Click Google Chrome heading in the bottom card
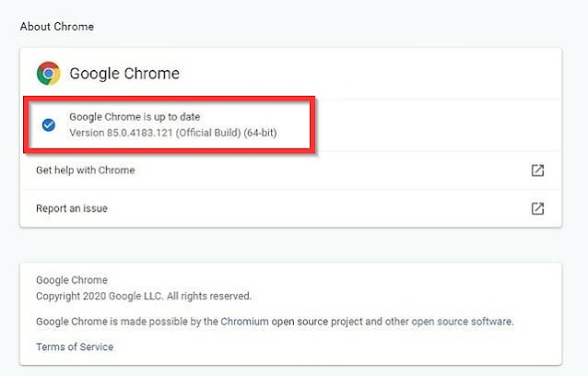 click(72, 280)
